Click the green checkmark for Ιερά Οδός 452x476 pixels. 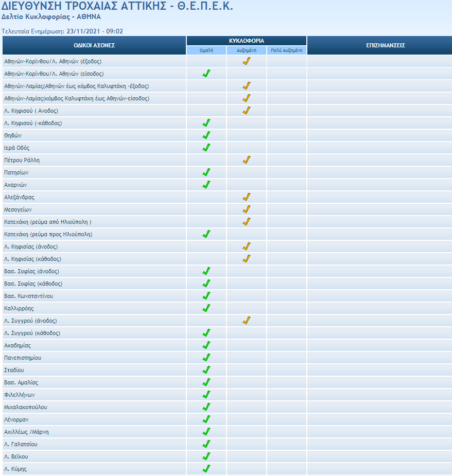pyautogui.click(x=206, y=148)
